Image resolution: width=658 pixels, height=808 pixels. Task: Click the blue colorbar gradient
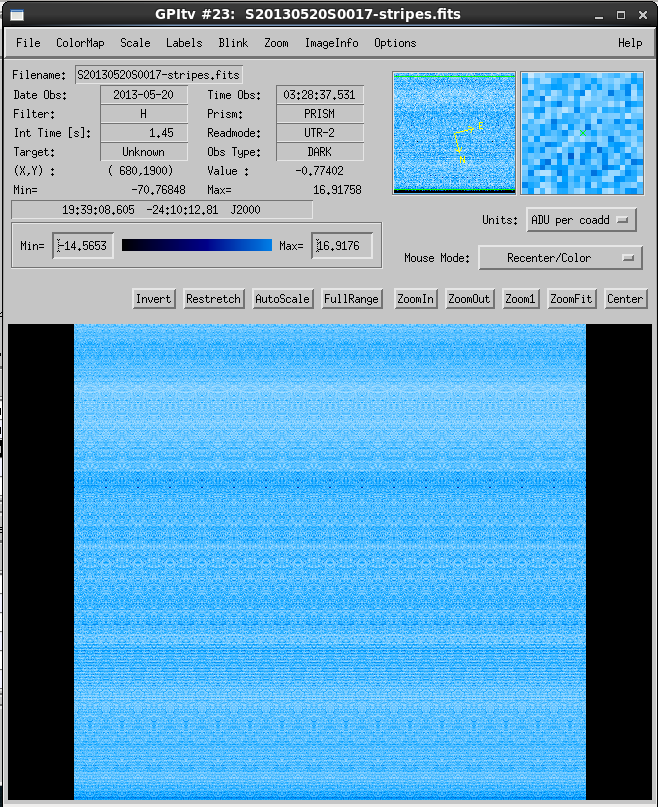click(197, 245)
